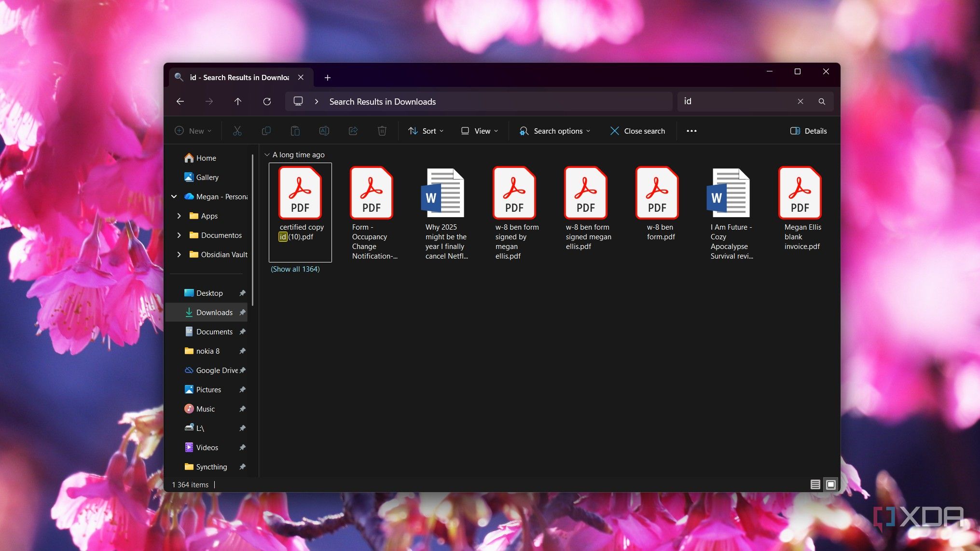Viewport: 980px width, 551px height.
Task: Close the search results tab
Action: 301,77
